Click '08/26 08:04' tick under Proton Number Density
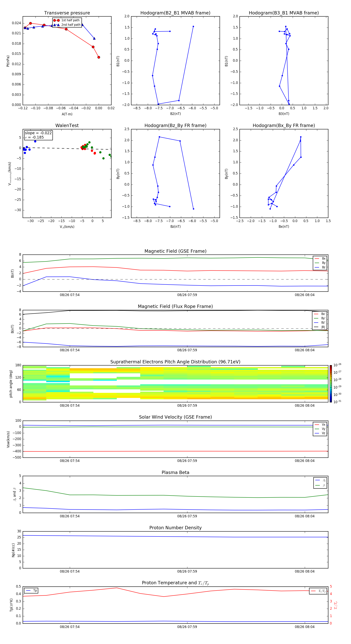The image size is (351, 644). pyautogui.click(x=305, y=571)
